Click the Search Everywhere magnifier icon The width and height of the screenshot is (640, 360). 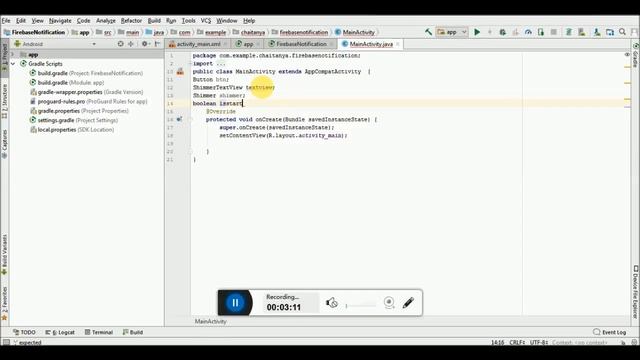[622, 32]
